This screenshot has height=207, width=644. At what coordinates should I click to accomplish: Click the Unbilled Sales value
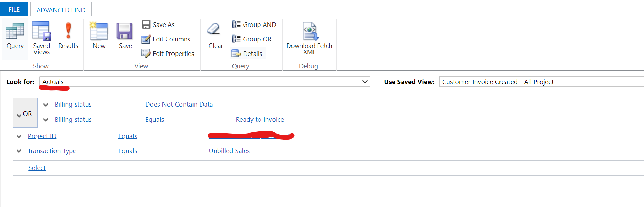pos(229,151)
